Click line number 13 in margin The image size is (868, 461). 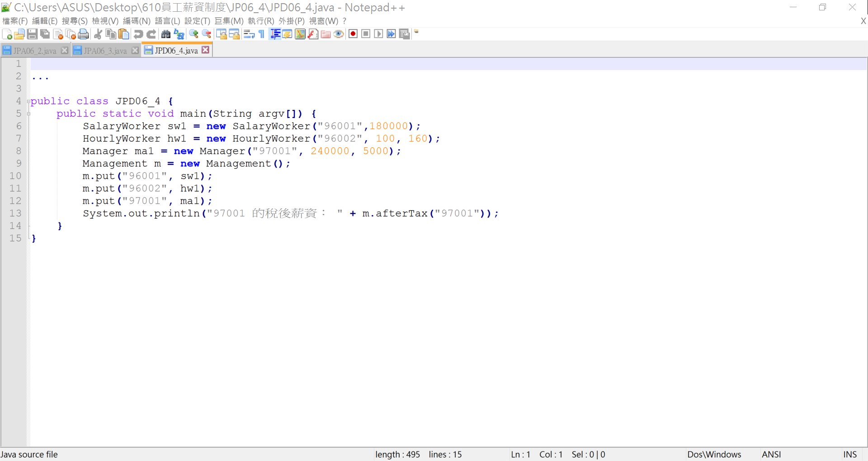pyautogui.click(x=15, y=213)
